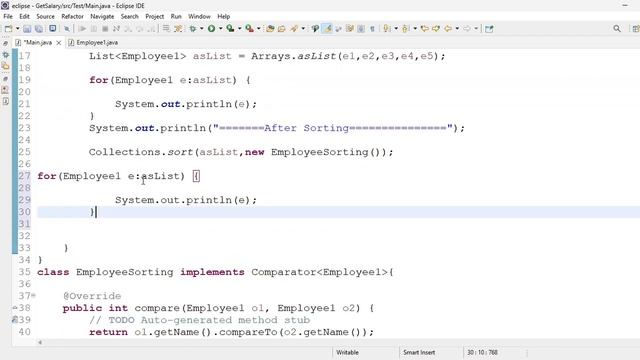Click the Open Perspective icon
640x360 pixels.
point(636,29)
